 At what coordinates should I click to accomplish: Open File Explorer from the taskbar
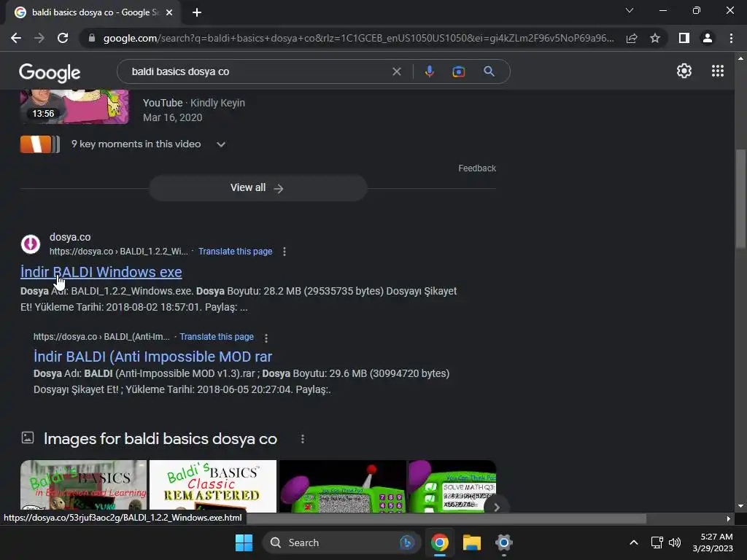(x=472, y=542)
